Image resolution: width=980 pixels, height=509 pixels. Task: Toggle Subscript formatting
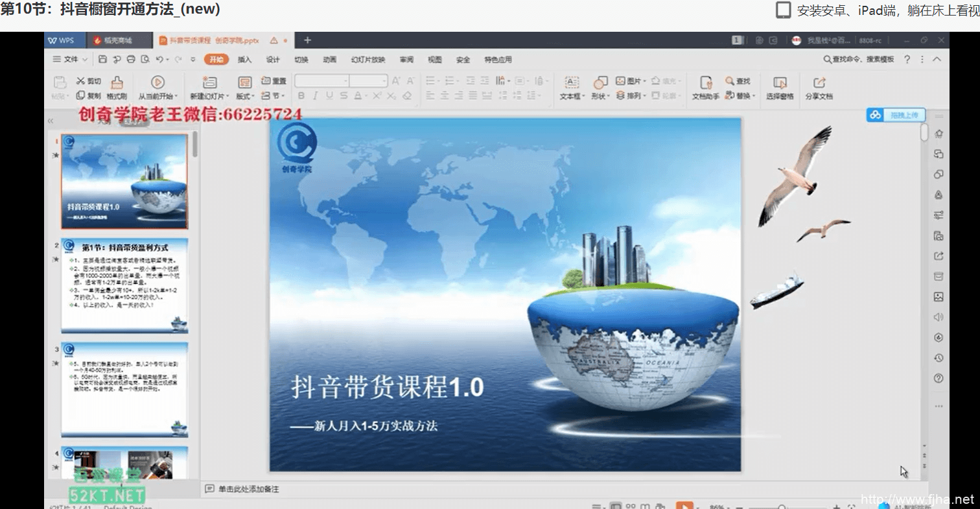(x=391, y=95)
